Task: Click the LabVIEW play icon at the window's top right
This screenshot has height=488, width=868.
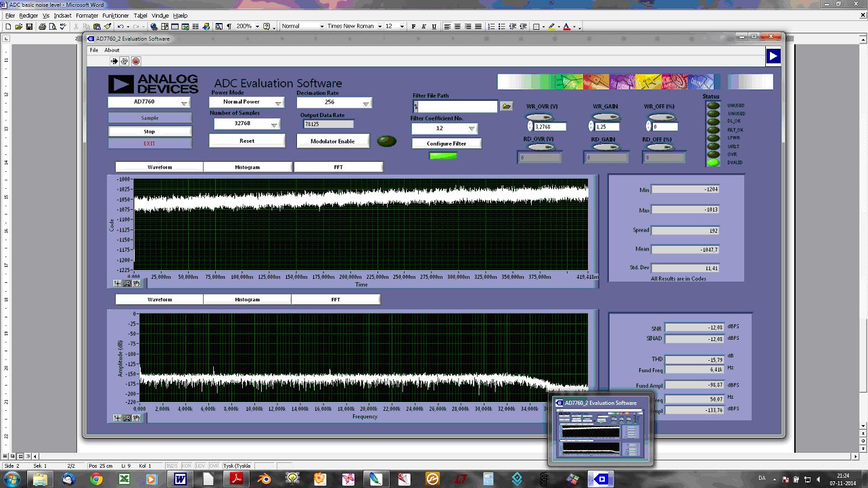Action: (773, 57)
